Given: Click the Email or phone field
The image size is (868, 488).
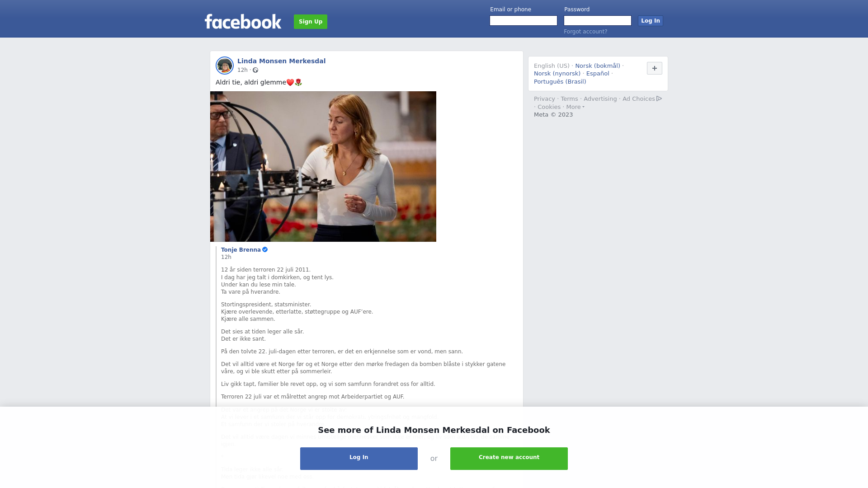Looking at the screenshot, I should pos(524,21).
